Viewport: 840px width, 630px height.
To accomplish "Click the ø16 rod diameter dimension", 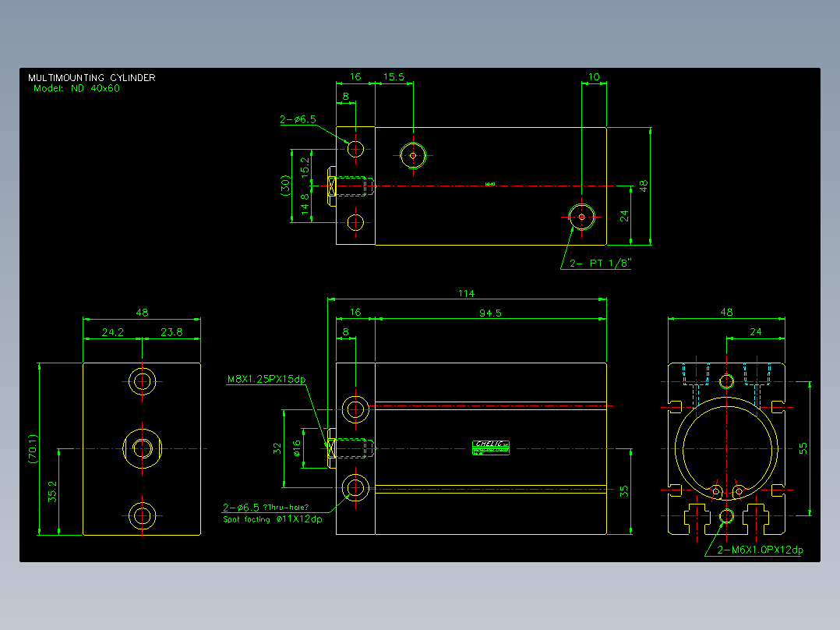I will pyautogui.click(x=296, y=448).
